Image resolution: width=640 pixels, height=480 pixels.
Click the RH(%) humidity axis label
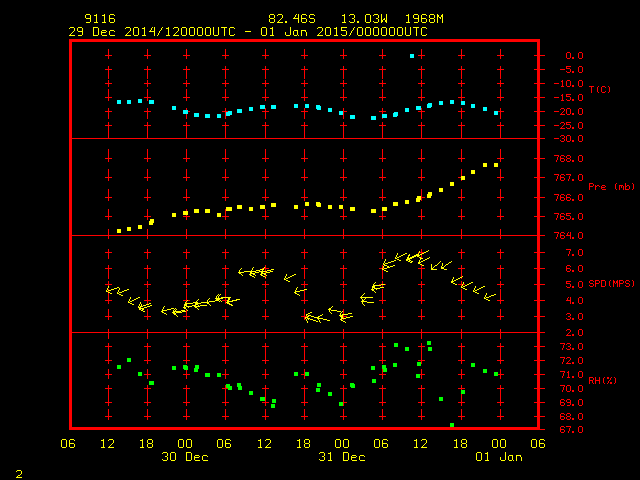(602, 380)
